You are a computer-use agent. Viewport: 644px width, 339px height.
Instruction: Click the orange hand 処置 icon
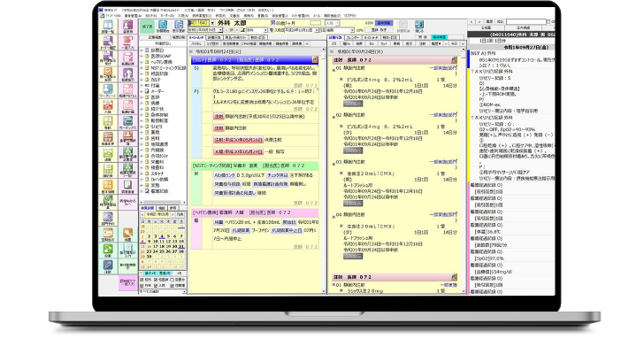tap(127, 235)
